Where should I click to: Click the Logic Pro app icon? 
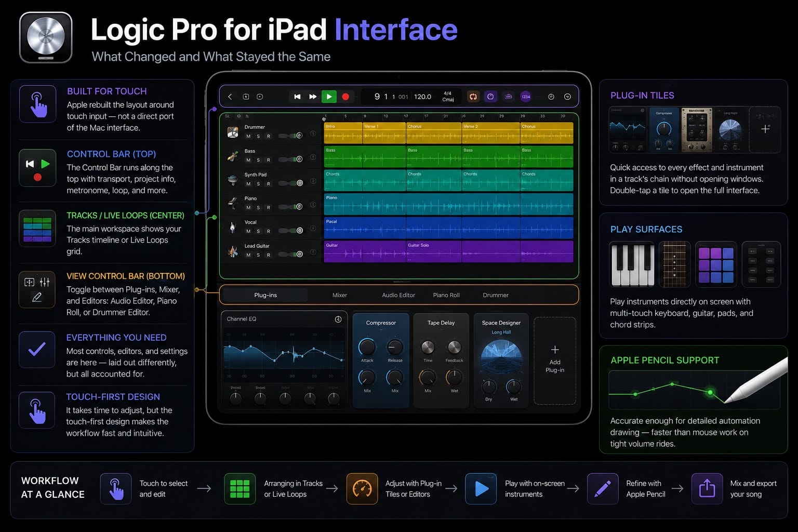[x=46, y=37]
